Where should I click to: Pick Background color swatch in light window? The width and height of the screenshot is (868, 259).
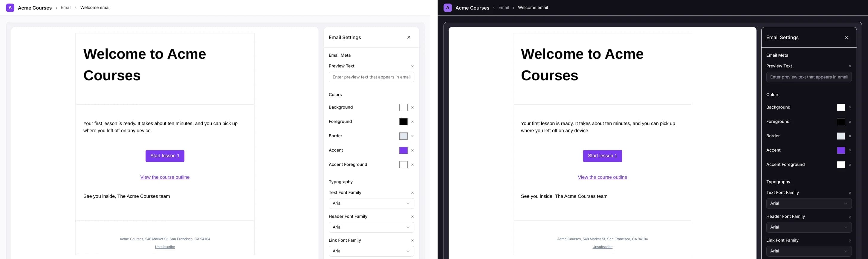[403, 108]
